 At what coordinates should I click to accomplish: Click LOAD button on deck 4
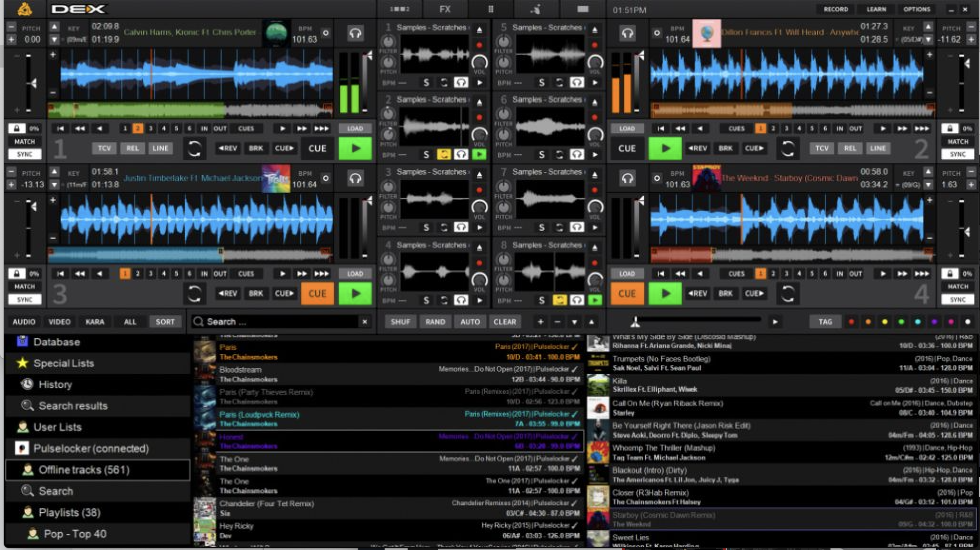click(627, 274)
